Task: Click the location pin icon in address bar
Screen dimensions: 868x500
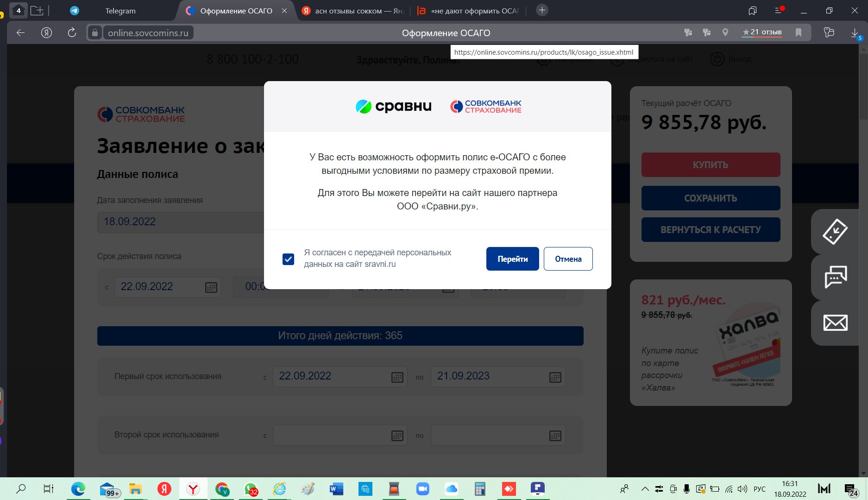Action: pyautogui.click(x=725, y=32)
